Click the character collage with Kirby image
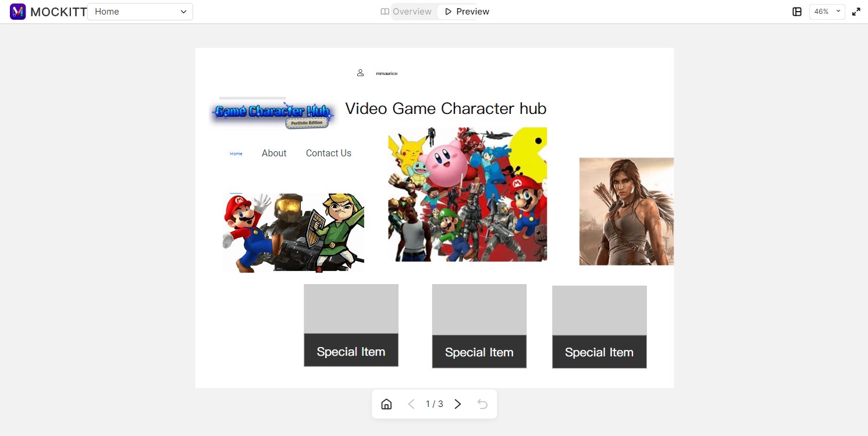Screen dimensions: 868x436 coord(467,194)
